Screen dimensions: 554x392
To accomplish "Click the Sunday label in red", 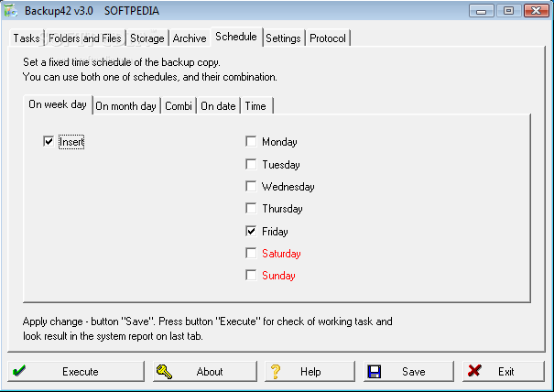I will [x=278, y=276].
